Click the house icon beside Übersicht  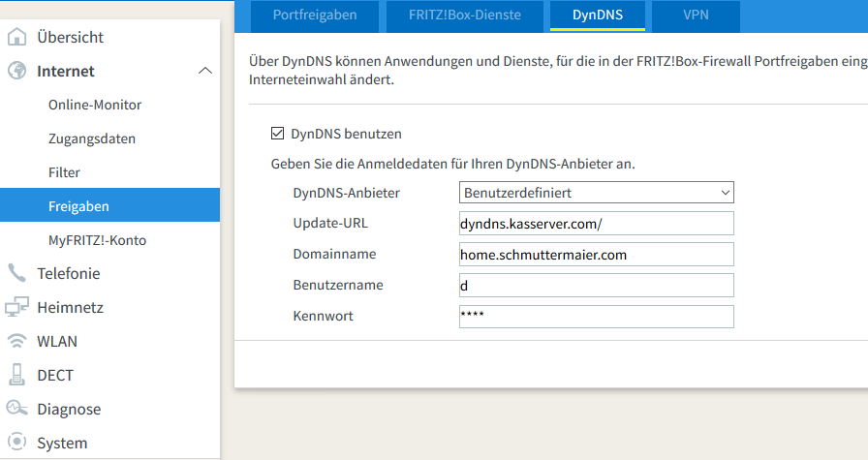(x=16, y=37)
